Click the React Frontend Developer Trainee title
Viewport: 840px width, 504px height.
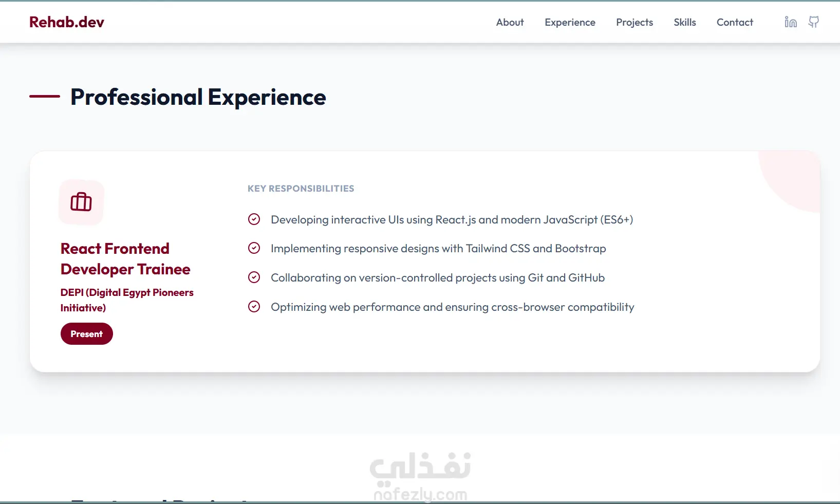pyautogui.click(x=125, y=259)
